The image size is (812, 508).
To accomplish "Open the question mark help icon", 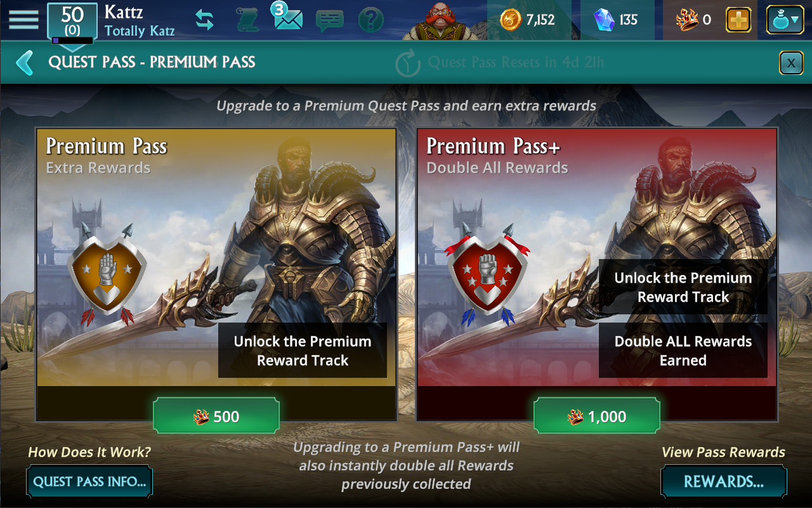I will point(371,20).
